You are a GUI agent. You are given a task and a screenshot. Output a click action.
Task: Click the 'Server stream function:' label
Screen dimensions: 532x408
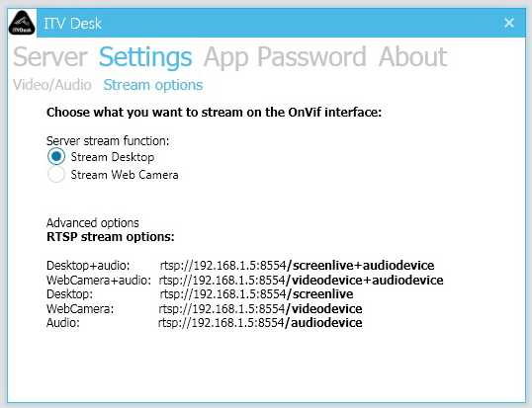tap(108, 140)
